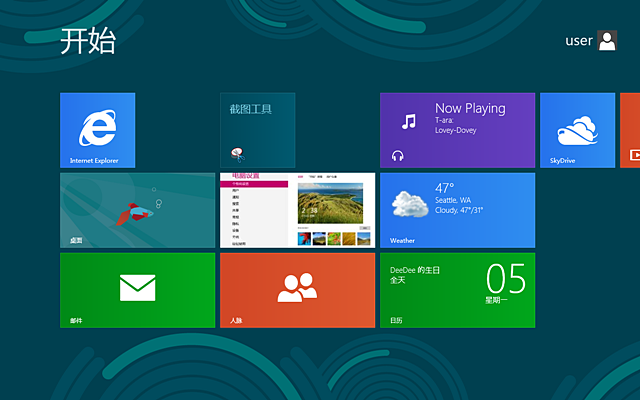
Task: Open the 电脑设置 PC settings tile
Action: point(298,210)
